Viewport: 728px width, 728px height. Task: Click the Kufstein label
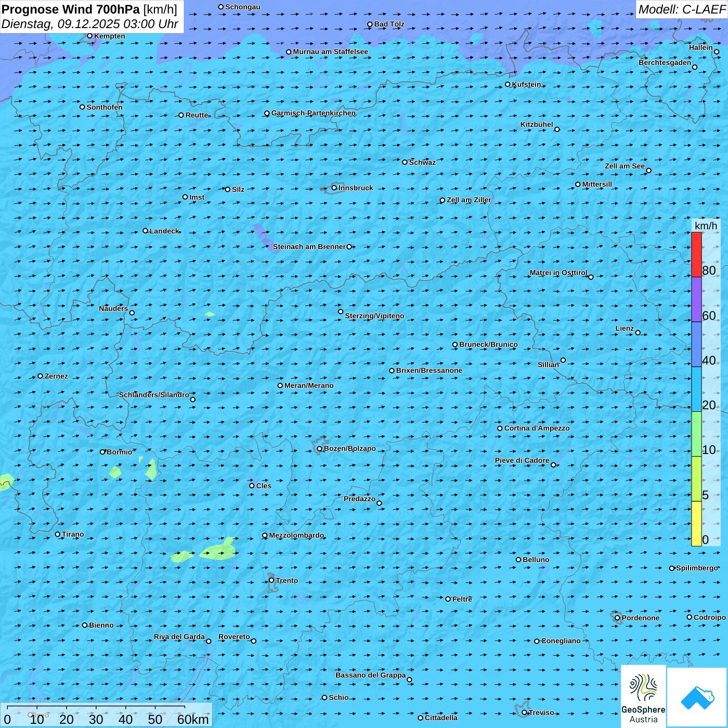coord(526,84)
